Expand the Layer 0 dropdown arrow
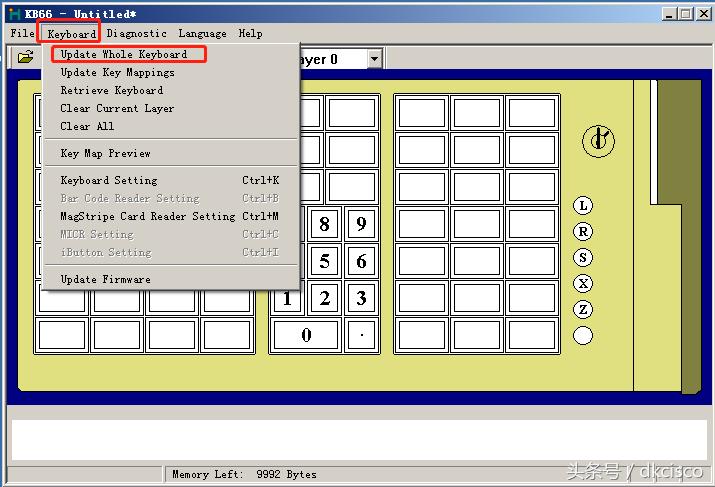Screen dimensions: 715x487 tap(374, 60)
